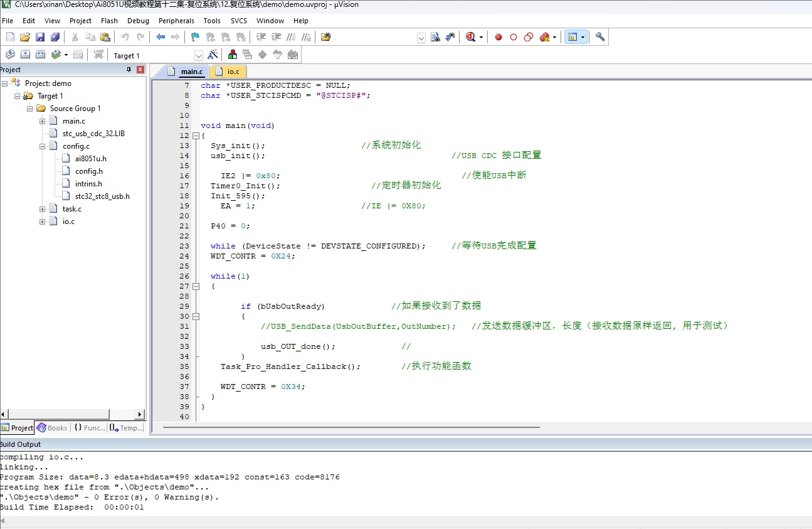Open the Target 1 selection dropdown

pos(199,55)
